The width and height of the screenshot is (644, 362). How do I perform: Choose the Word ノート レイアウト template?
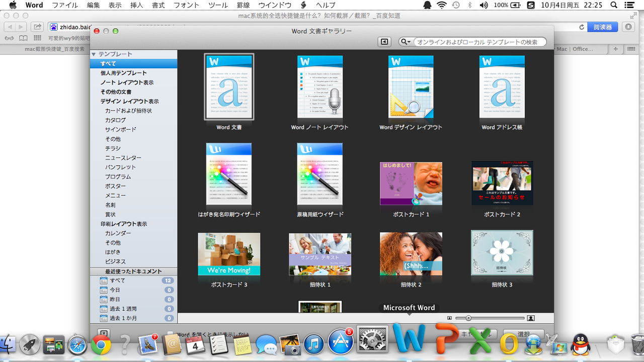(320, 87)
